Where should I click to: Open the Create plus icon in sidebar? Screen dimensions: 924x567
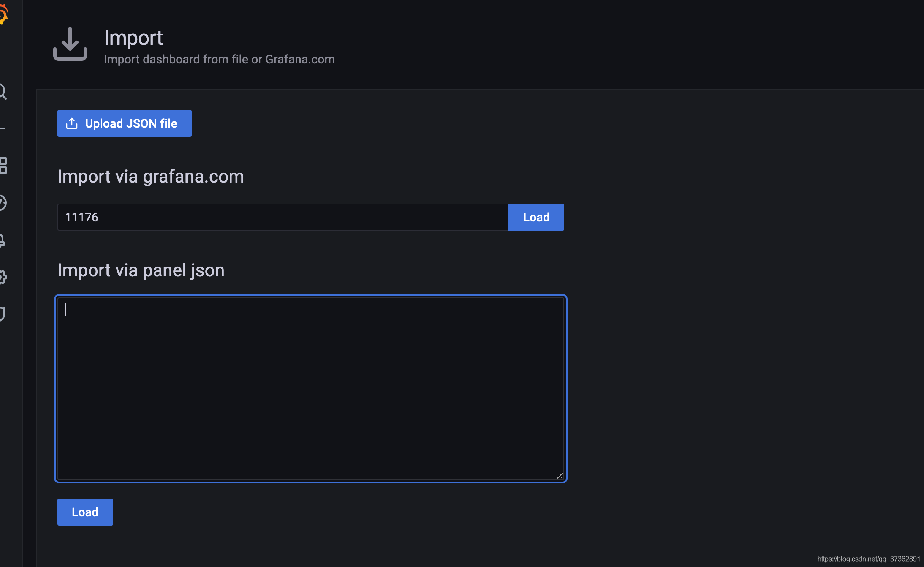click(2, 128)
